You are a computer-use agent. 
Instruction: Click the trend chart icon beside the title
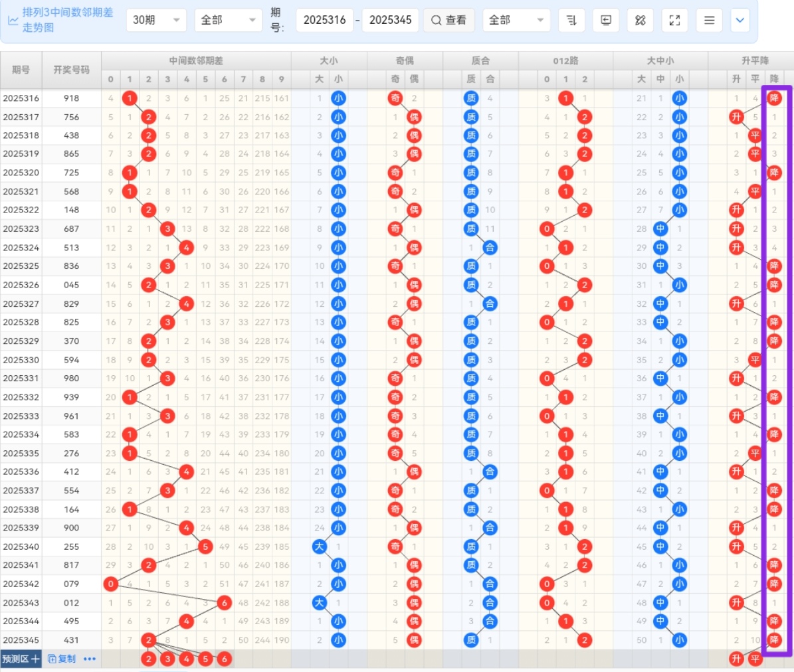point(13,20)
